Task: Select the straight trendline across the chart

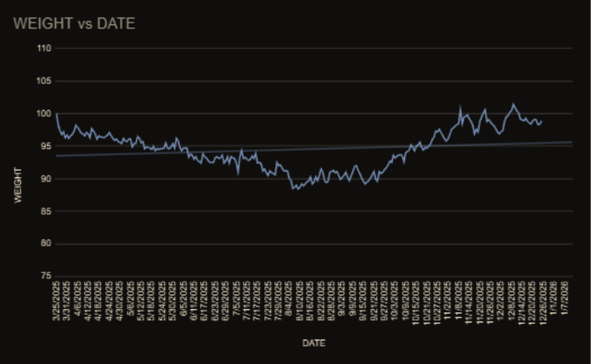Action: 313,149
